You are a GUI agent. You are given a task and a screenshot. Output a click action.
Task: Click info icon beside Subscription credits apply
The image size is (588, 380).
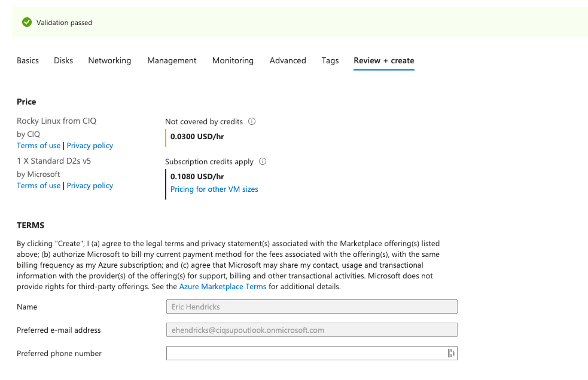(263, 161)
